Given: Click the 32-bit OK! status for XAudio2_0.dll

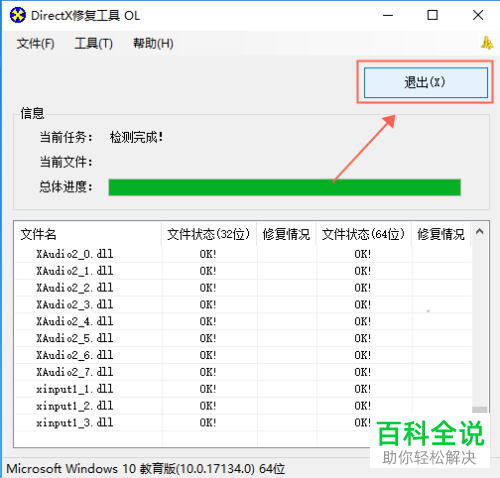Looking at the screenshot, I should pyautogui.click(x=208, y=254).
